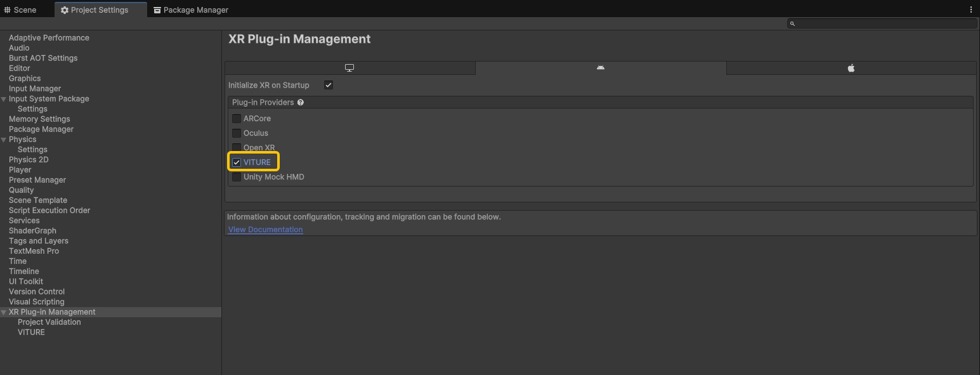Image resolution: width=980 pixels, height=375 pixels.
Task: Switch to the desktop standalone platform tab
Action: [x=350, y=68]
